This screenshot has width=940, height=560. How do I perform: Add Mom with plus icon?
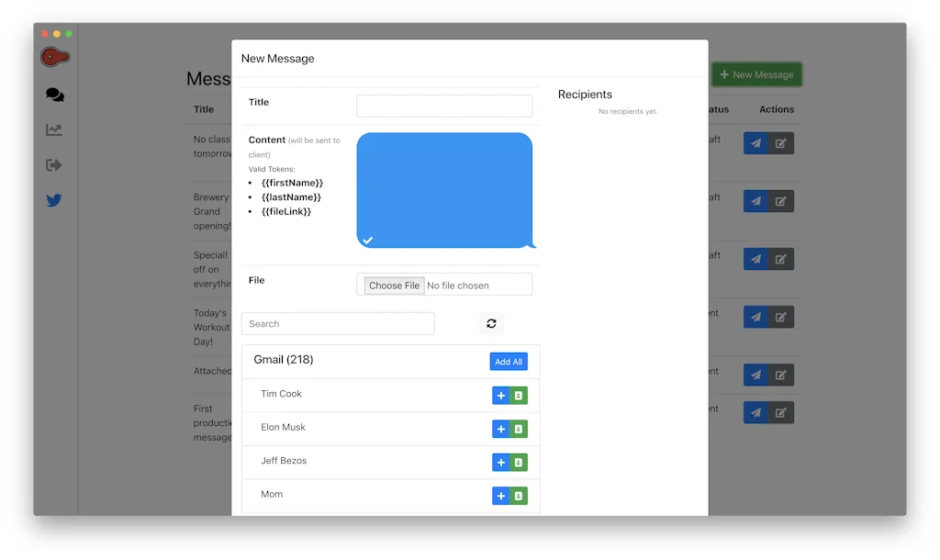(x=500, y=496)
